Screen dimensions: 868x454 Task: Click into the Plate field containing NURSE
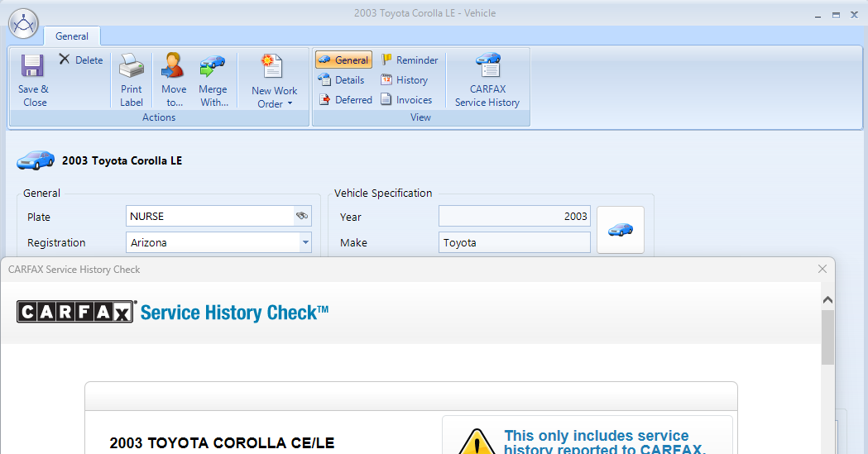(x=210, y=216)
